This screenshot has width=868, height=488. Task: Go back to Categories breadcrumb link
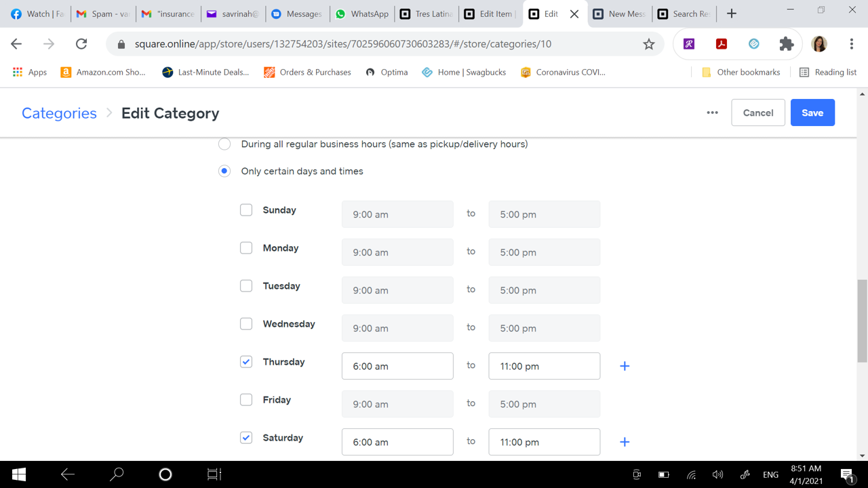59,113
